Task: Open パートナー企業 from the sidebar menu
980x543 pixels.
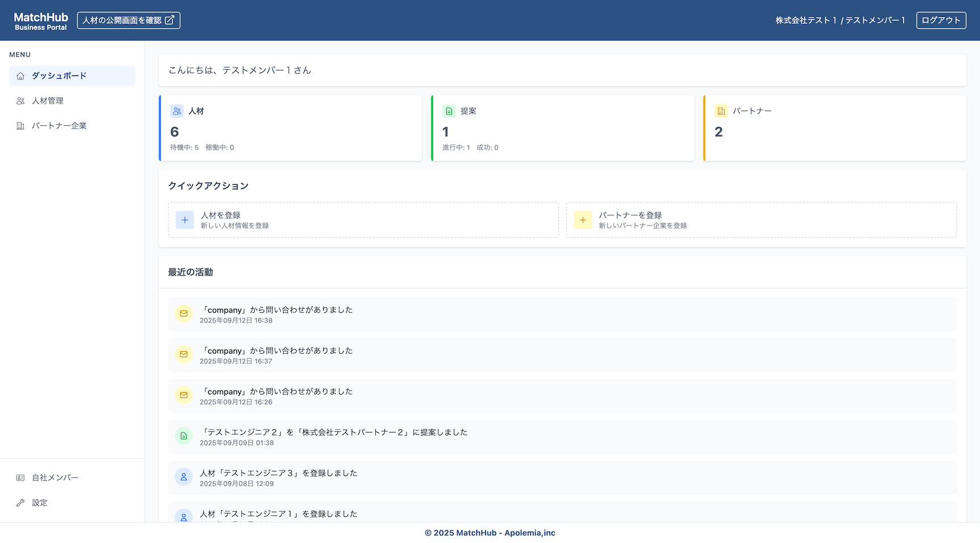Action: pyautogui.click(x=58, y=125)
